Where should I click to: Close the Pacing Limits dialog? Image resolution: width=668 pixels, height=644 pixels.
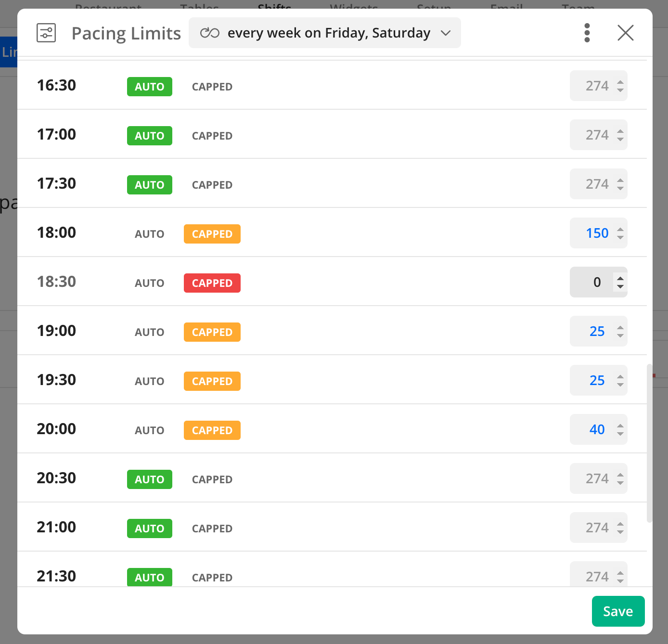click(625, 33)
